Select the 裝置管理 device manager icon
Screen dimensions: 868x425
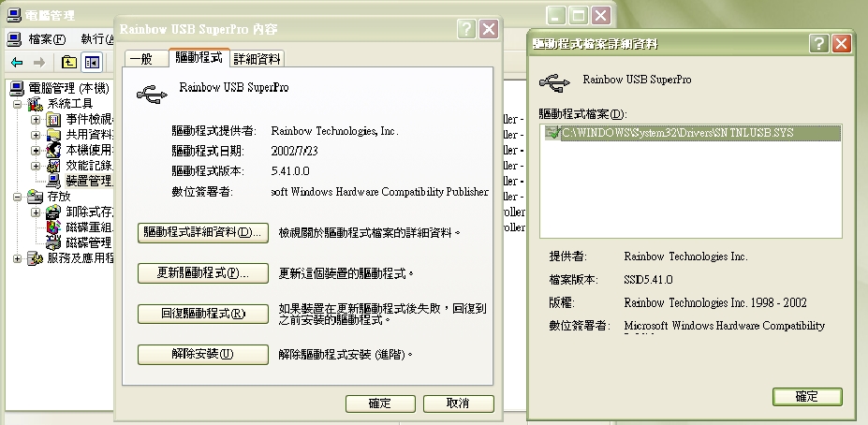pyautogui.click(x=53, y=181)
